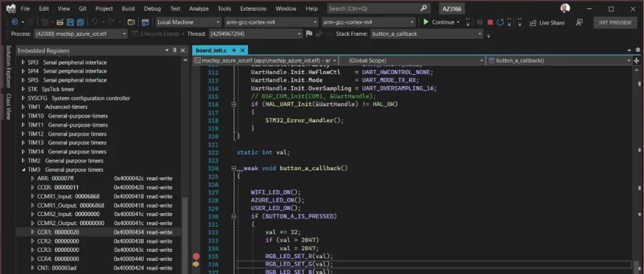
Task: Click the Continue green play button
Action: point(426,22)
